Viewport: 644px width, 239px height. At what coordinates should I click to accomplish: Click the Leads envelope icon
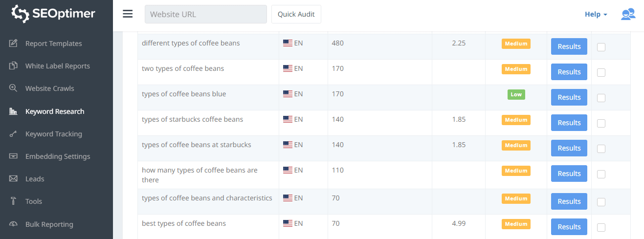(14, 179)
